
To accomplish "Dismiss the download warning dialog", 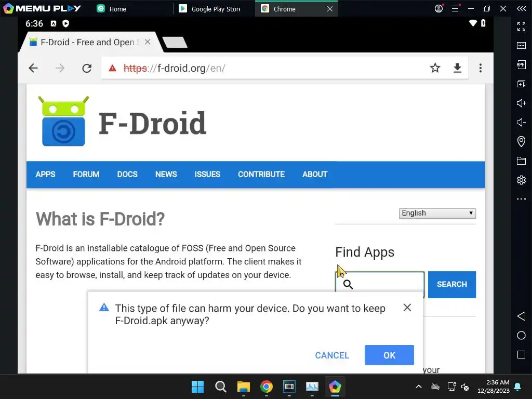I will pos(407,308).
